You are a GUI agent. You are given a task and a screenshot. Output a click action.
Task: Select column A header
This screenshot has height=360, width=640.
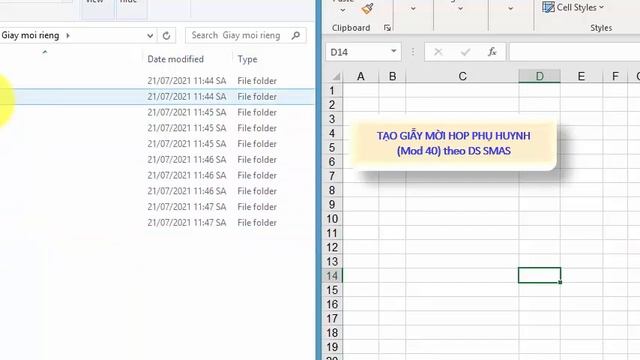361,76
